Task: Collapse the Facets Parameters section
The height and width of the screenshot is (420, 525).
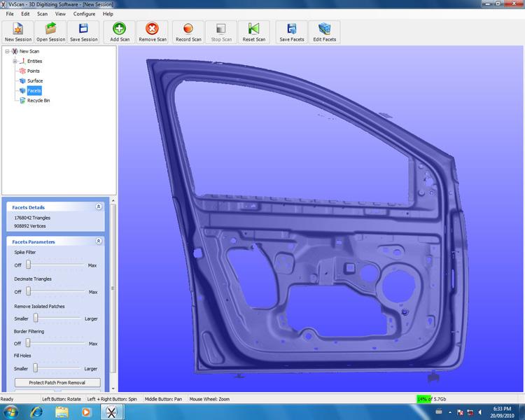Action: point(99,241)
